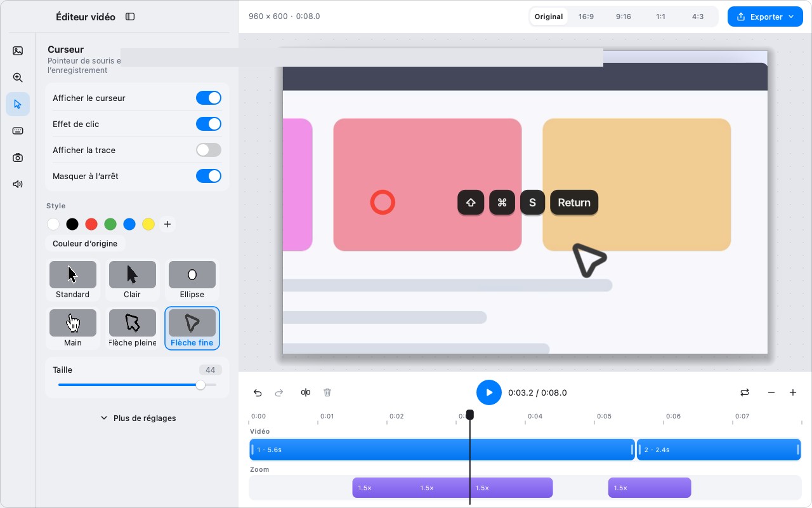Click the Couleur d'origine button
The image size is (812, 508).
coord(85,244)
